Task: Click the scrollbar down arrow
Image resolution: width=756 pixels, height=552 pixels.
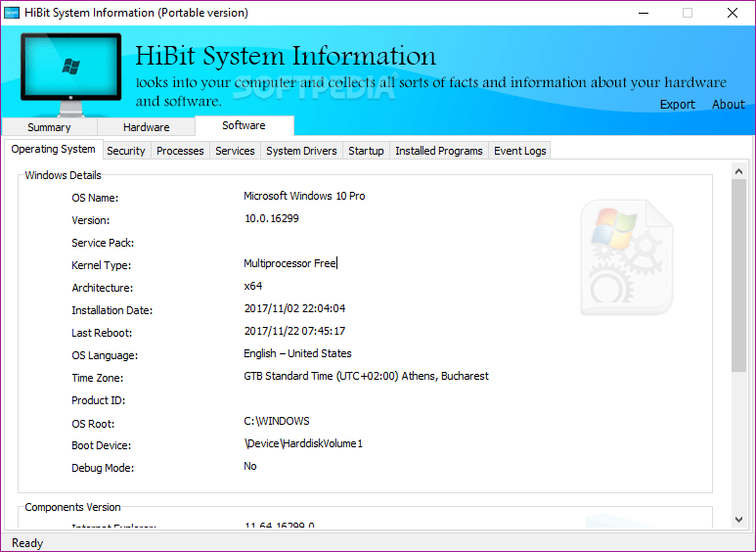Action: click(x=738, y=519)
